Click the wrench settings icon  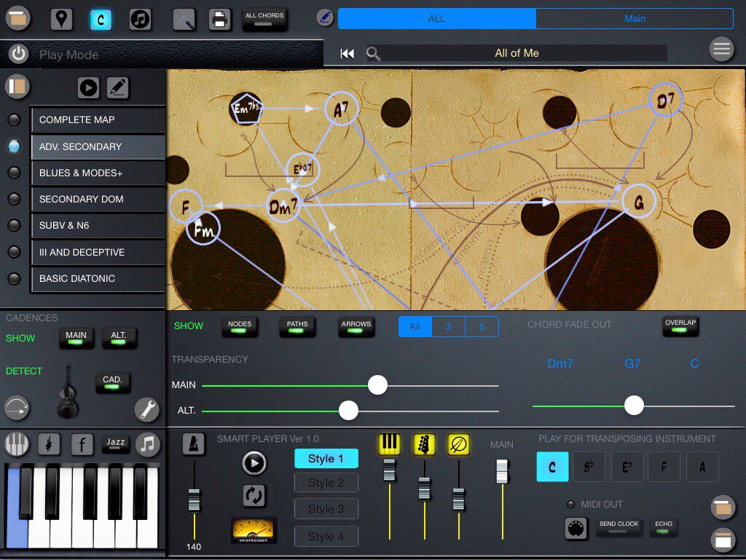(x=147, y=409)
